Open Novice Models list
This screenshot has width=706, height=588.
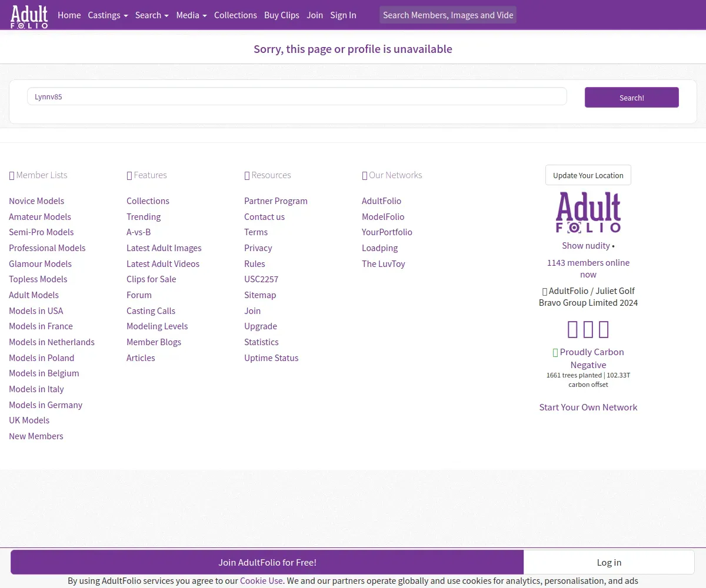[x=36, y=201]
